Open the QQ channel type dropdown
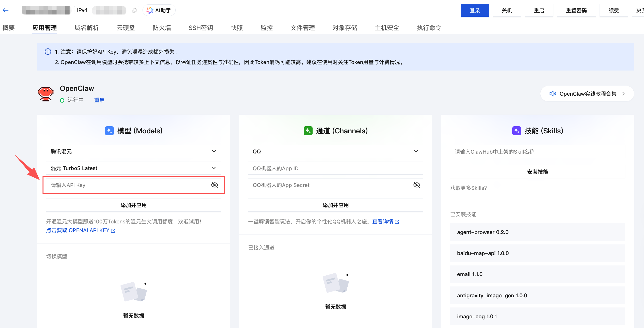 pos(416,151)
